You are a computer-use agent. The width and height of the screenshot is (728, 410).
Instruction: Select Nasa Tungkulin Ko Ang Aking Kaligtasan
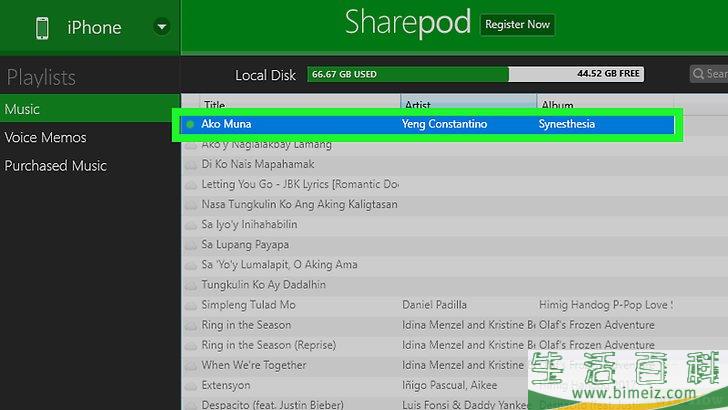(299, 204)
